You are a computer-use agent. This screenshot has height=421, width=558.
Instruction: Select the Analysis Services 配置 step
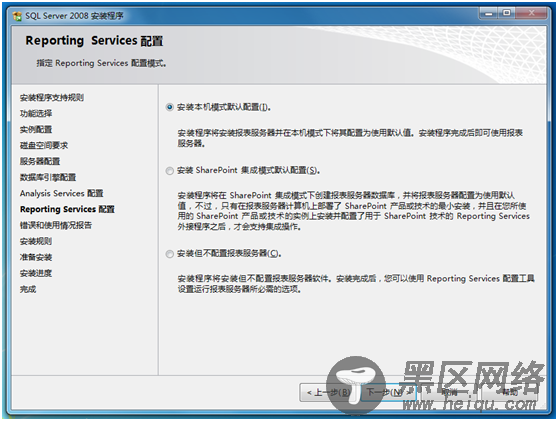pyautogui.click(x=62, y=194)
